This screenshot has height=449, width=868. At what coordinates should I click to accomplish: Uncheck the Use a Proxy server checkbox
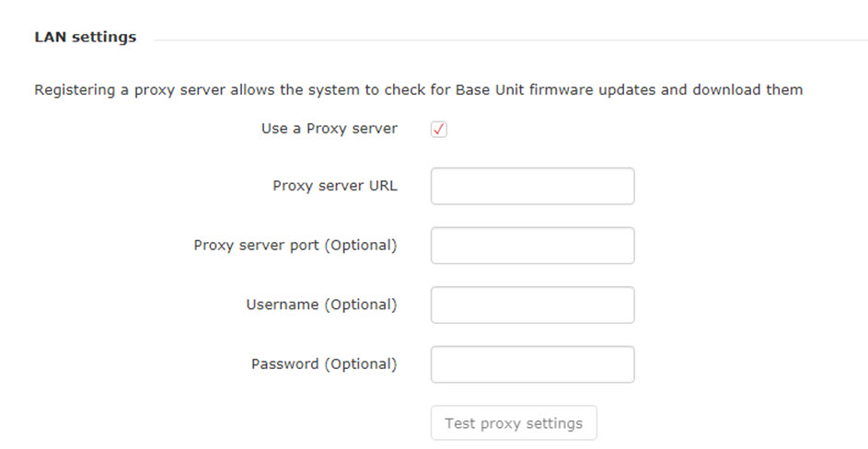438,129
